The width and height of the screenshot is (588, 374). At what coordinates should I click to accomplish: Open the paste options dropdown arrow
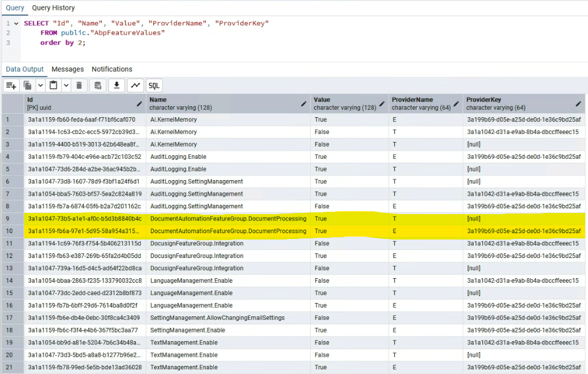(66, 85)
